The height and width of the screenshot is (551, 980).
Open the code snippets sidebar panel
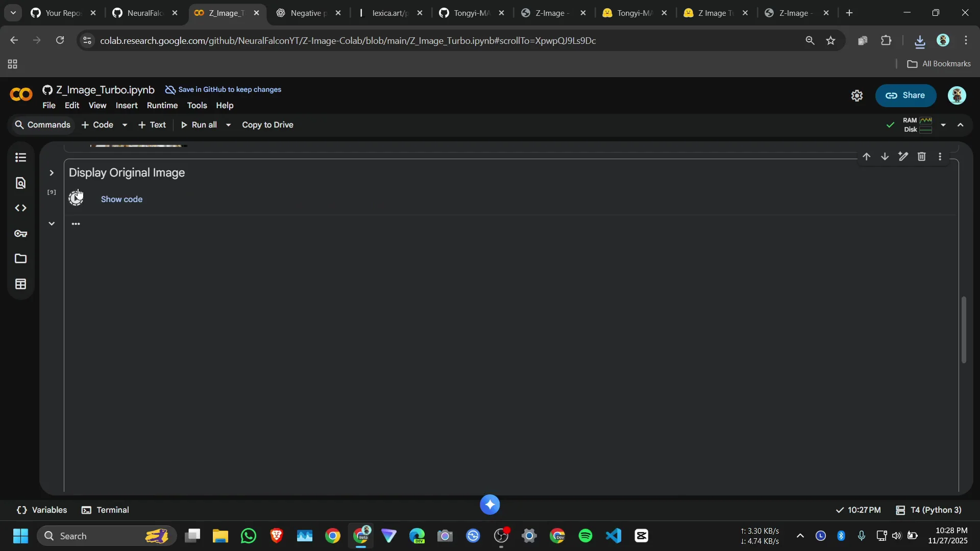click(20, 208)
